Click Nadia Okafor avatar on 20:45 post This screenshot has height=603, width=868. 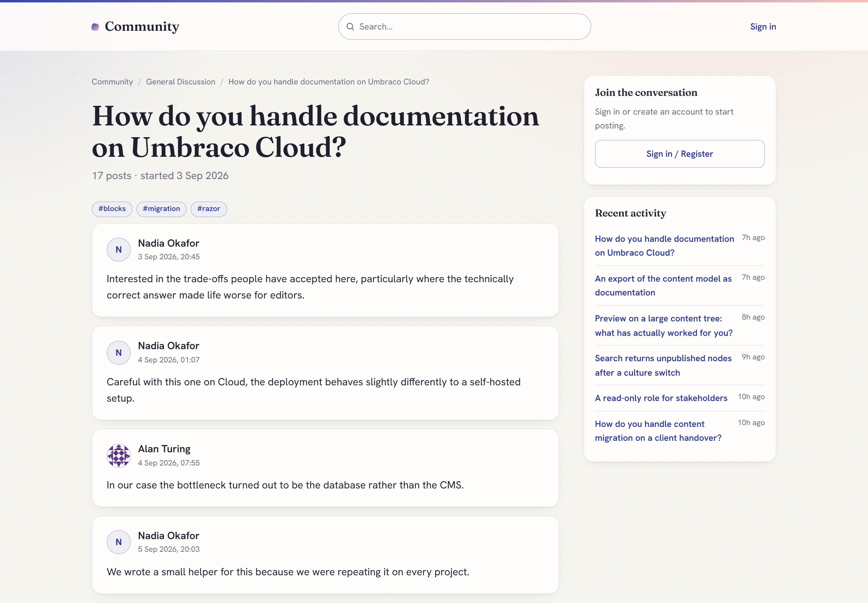(x=119, y=250)
